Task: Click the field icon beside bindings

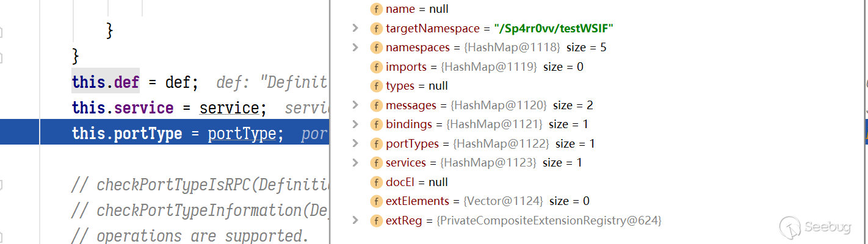Action: click(x=377, y=124)
